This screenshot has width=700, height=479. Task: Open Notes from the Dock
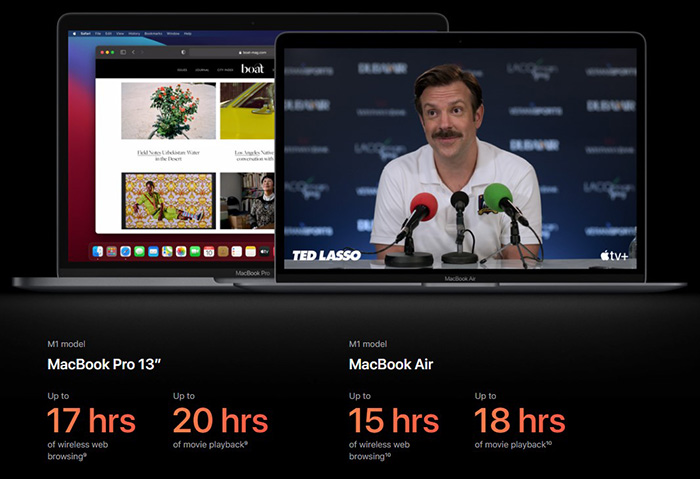click(250, 251)
